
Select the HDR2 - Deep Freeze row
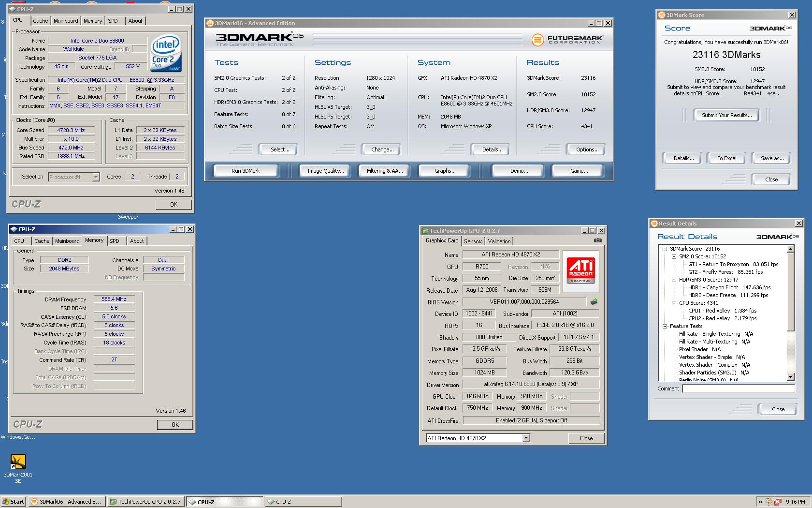(728, 295)
